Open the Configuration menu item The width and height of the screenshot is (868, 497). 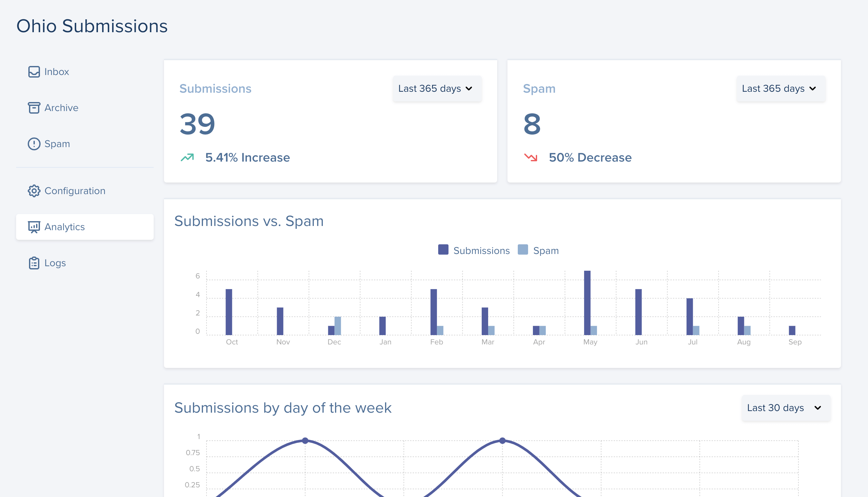point(75,191)
